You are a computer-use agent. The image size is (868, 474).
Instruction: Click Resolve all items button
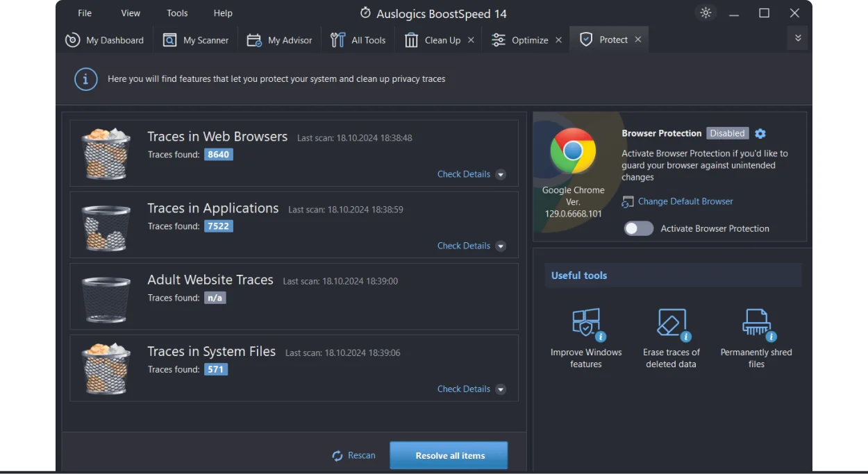coord(449,456)
